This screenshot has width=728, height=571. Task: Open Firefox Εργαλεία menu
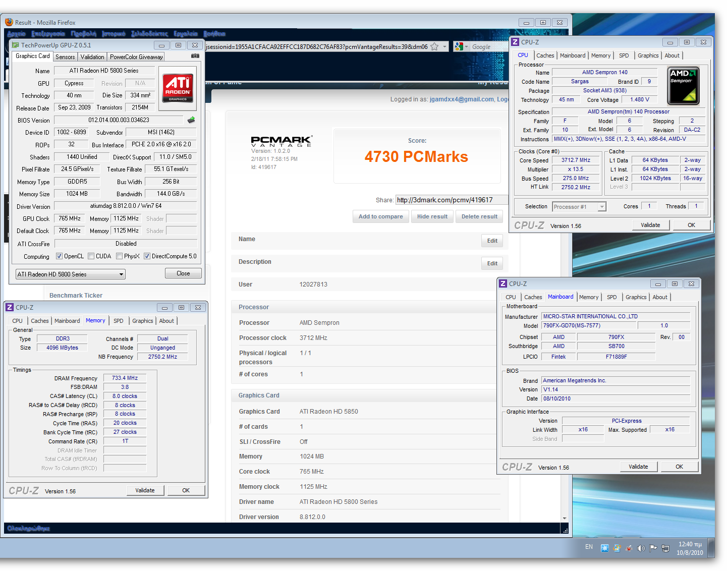[x=186, y=34]
